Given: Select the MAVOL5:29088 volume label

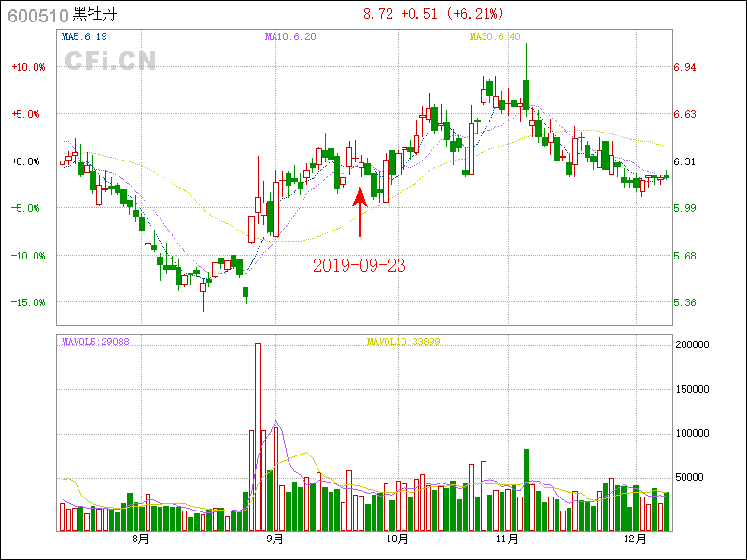Looking at the screenshot, I should point(95,342).
